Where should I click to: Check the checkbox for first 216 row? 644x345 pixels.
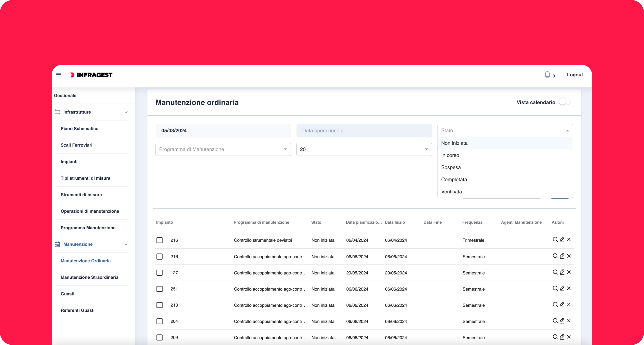[x=159, y=240]
